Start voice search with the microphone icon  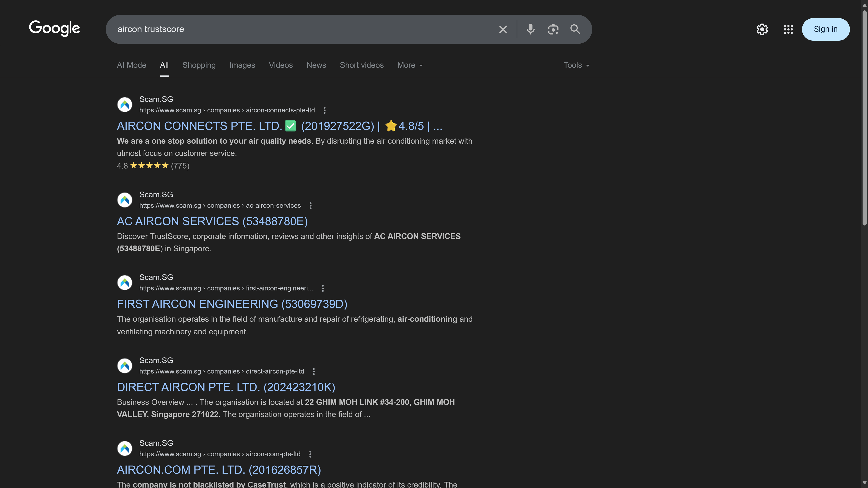(531, 29)
